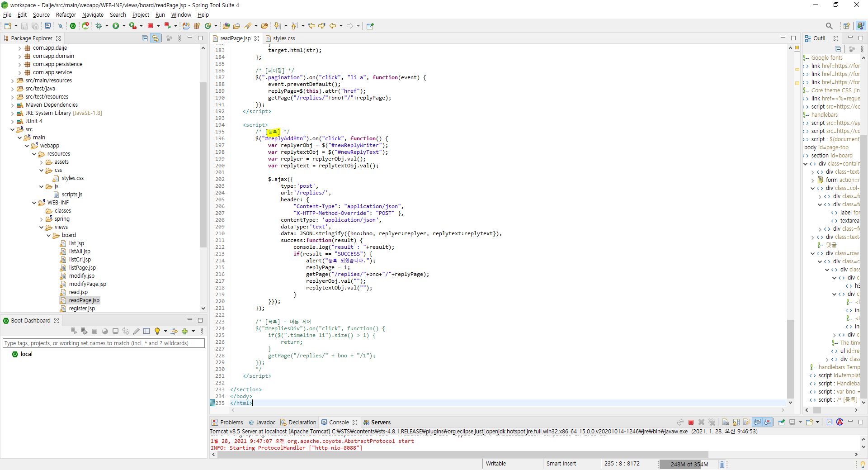868x470 pixels.
Task: Open the Navigate menu
Action: [93, 14]
